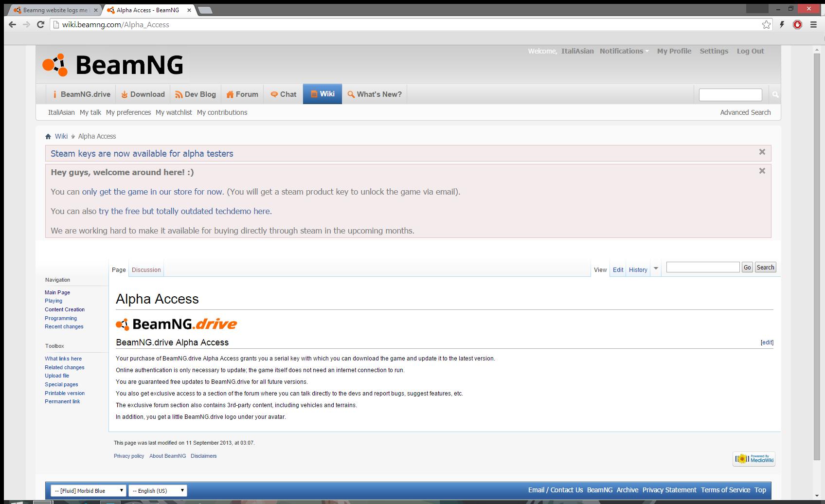Open My Profile
The width and height of the screenshot is (825, 504).
pos(674,51)
